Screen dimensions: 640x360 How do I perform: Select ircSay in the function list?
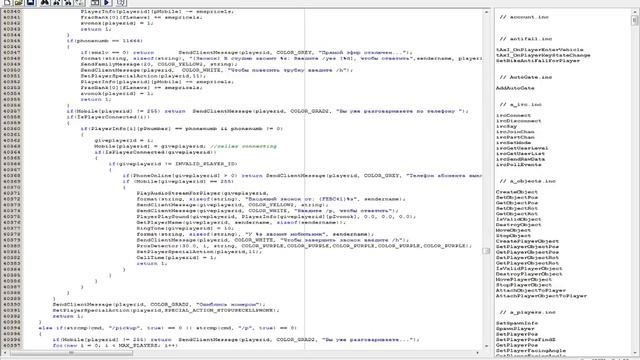point(506,126)
